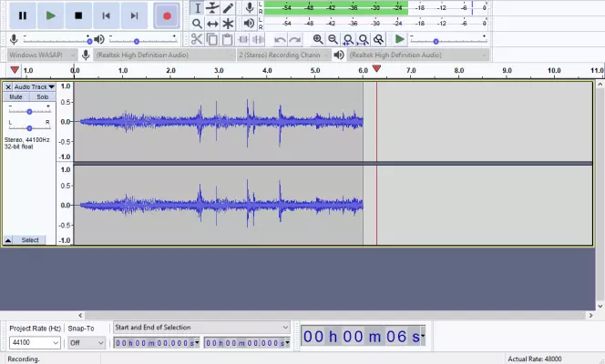605x364 pixels.
Task: Select the Multi-Tool asterisk icon
Action: coord(228,24)
